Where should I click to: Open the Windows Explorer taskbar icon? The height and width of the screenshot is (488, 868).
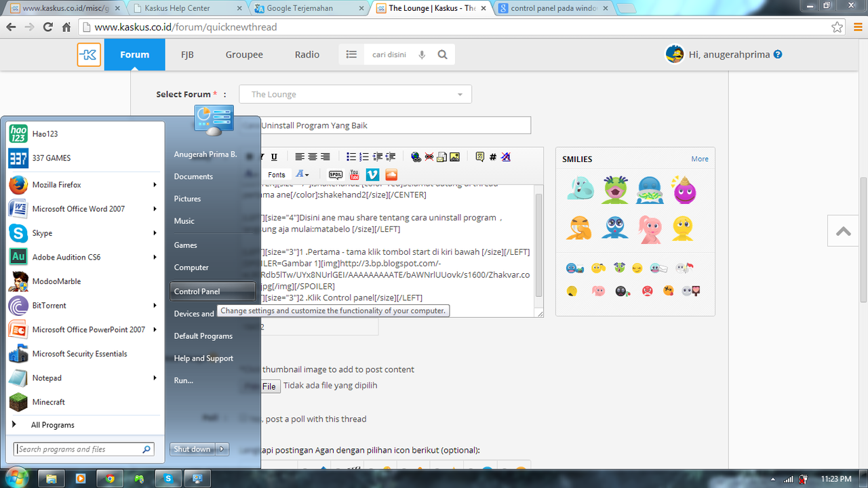pos(51,479)
